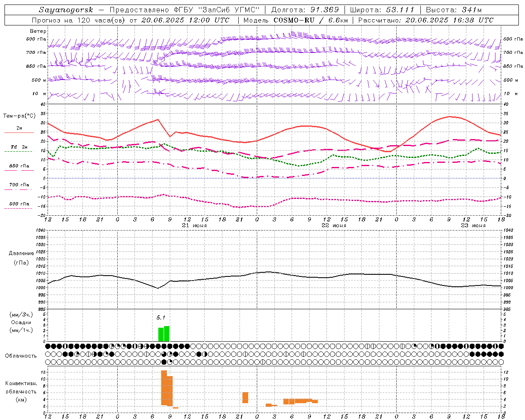Click the 5.1 precipitation total value
This screenshot has height=420, width=525.
pos(161,317)
